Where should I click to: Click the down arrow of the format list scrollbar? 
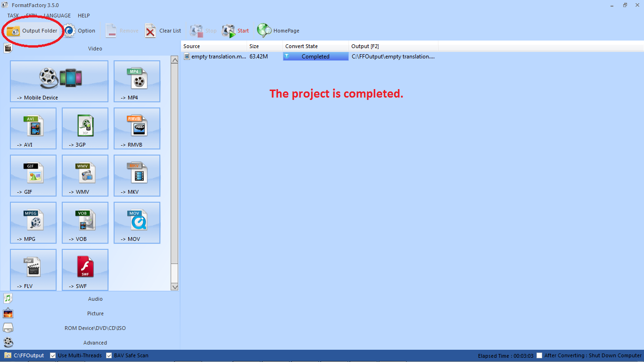tap(174, 287)
